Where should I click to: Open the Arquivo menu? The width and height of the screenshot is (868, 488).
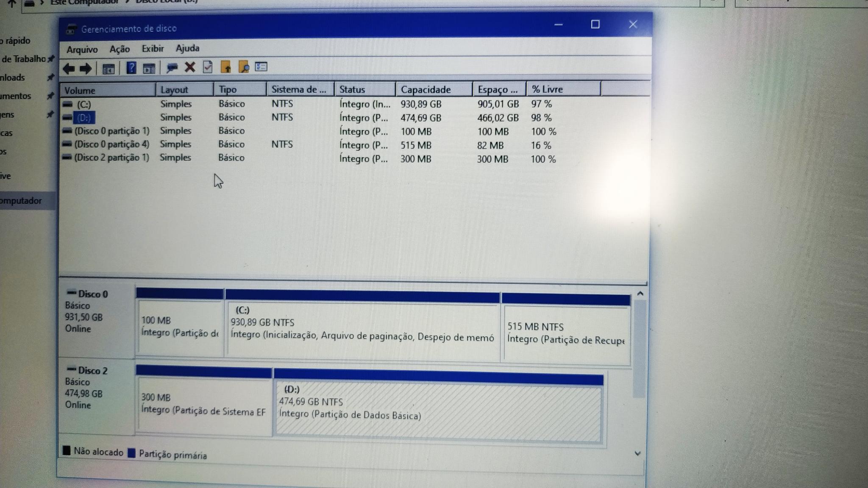click(82, 50)
